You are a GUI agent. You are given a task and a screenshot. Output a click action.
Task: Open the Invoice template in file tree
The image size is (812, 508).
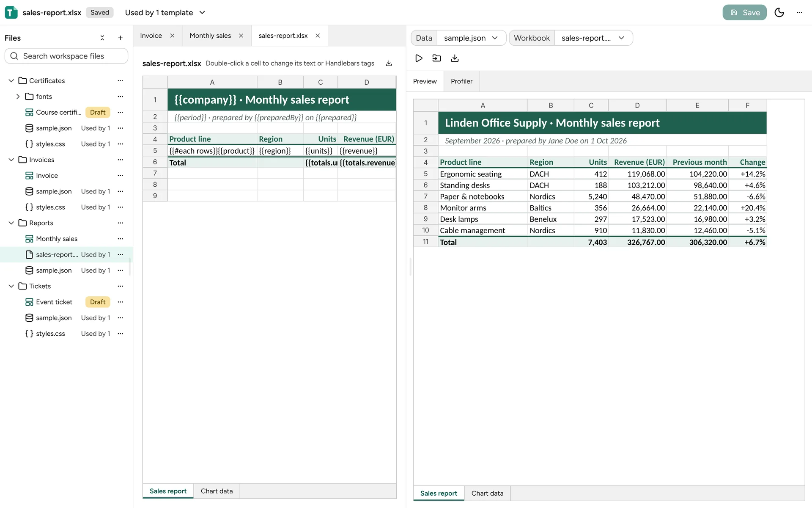[47, 175]
